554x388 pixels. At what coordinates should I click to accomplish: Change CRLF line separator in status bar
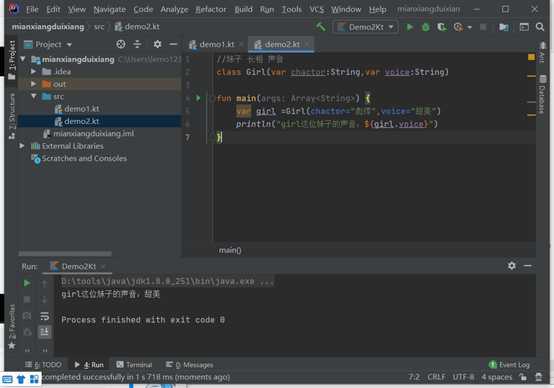pyautogui.click(x=436, y=377)
